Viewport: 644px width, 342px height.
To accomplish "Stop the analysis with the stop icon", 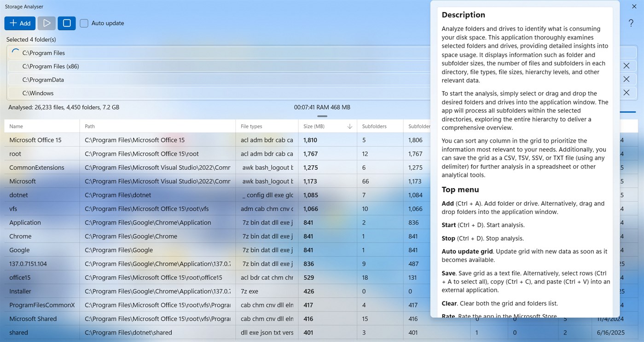I will pos(66,23).
